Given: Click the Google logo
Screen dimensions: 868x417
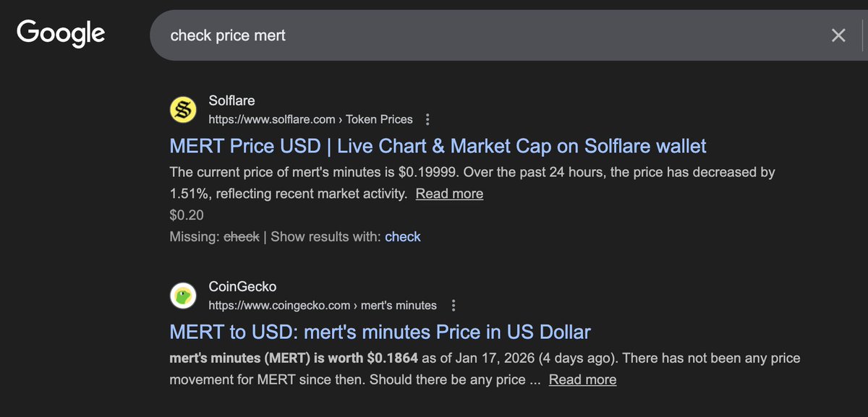Looking at the screenshot, I should tap(61, 33).
